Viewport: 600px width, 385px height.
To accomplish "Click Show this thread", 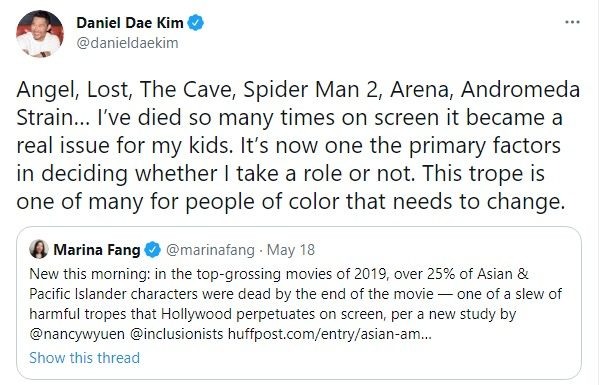I will pyautogui.click(x=85, y=358).
